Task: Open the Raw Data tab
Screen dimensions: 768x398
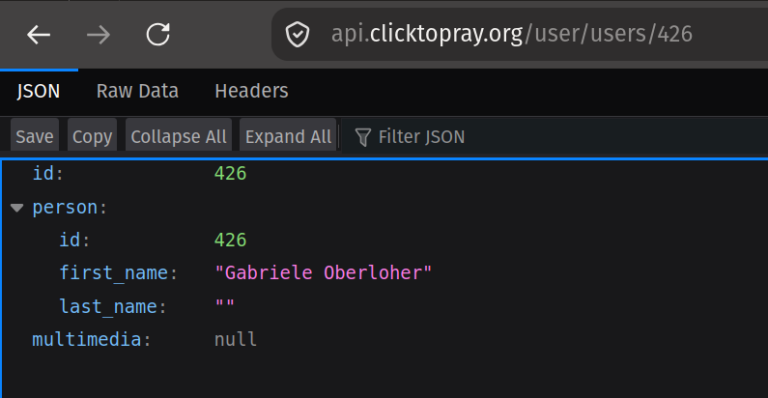Action: tap(137, 91)
